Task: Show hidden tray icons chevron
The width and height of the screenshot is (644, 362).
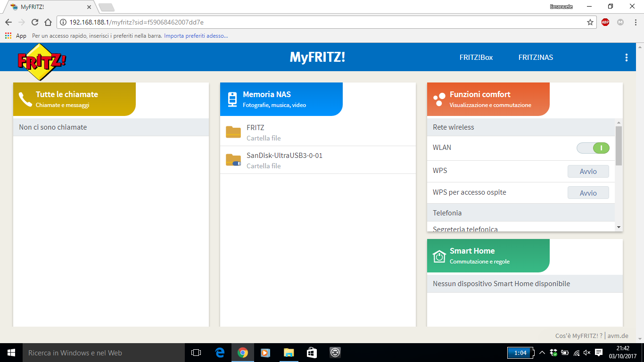Action: click(542, 353)
